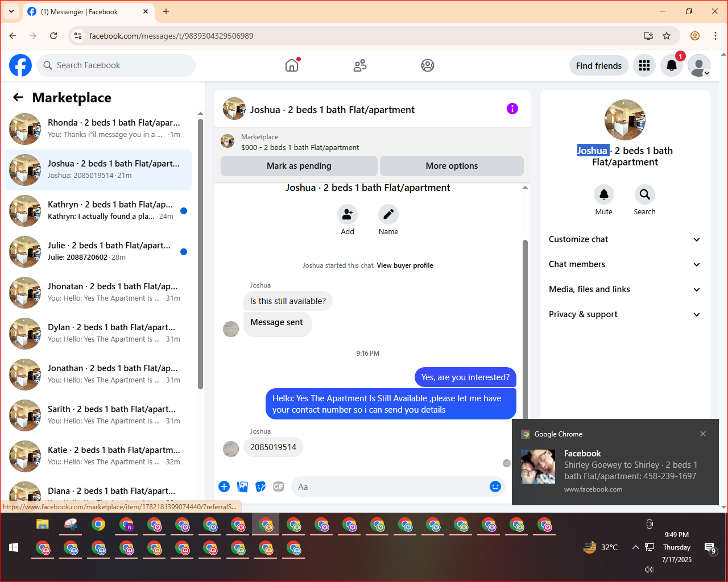Image resolution: width=728 pixels, height=582 pixels.
Task: Attach a file with the photo icon
Action: (x=243, y=487)
